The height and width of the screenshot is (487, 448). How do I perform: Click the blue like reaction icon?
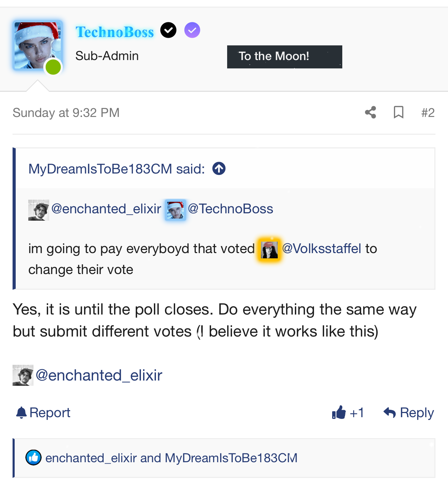[x=33, y=458]
